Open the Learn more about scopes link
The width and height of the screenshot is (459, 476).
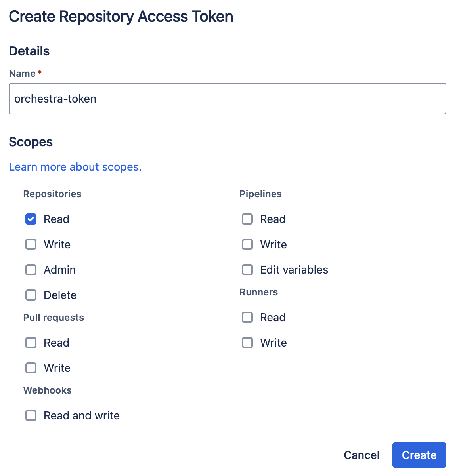coord(75,167)
